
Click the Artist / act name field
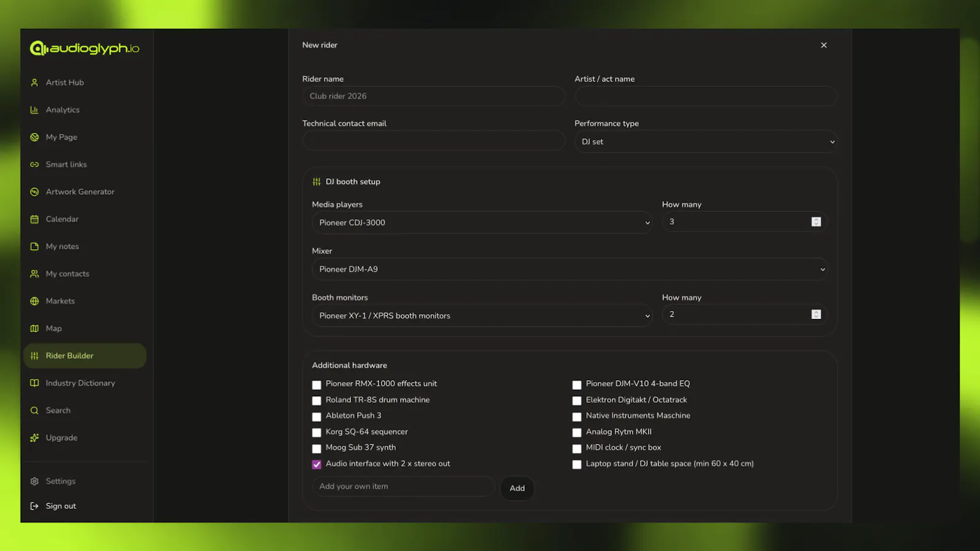tap(706, 96)
